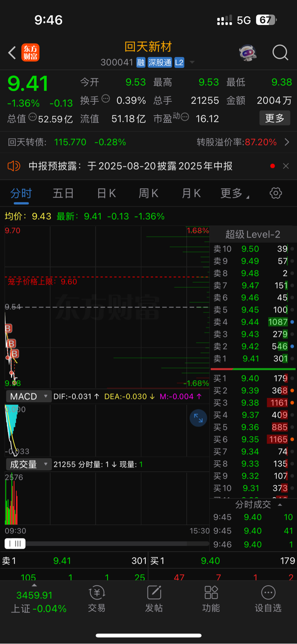Open the MACD indicator dropdown

tap(29, 397)
